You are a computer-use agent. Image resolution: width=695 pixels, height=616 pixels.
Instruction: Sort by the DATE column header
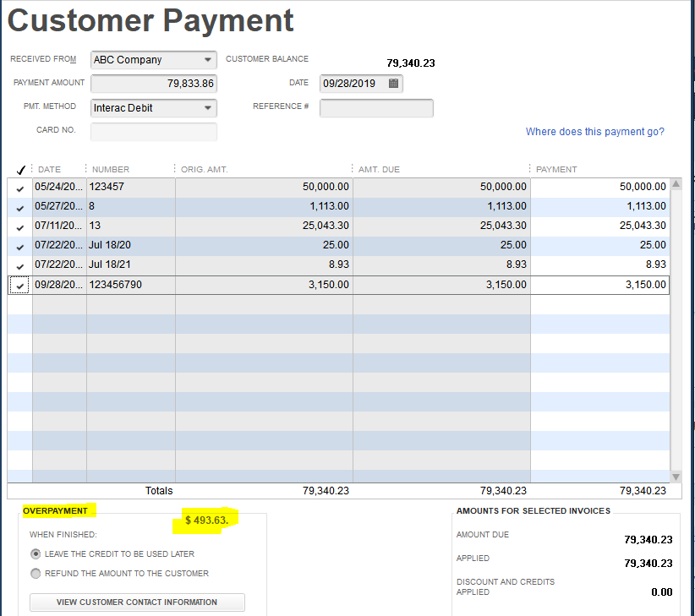click(49, 170)
